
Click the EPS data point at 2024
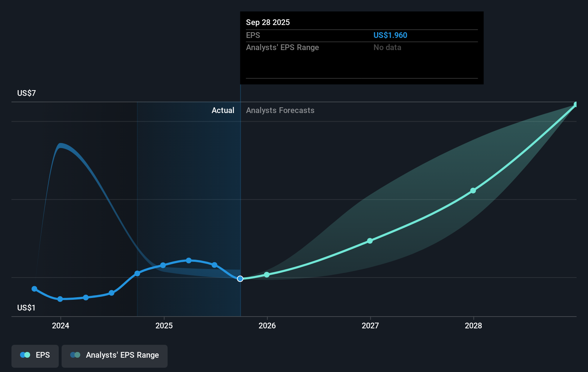point(60,299)
